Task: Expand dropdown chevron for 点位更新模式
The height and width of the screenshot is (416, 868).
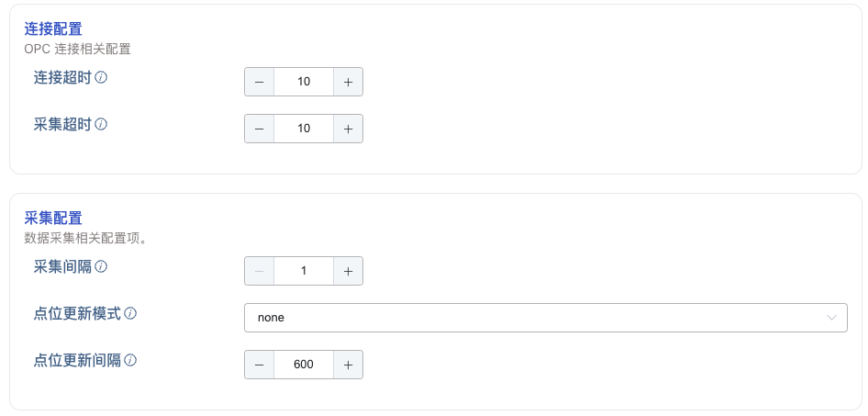Action: pos(832,318)
